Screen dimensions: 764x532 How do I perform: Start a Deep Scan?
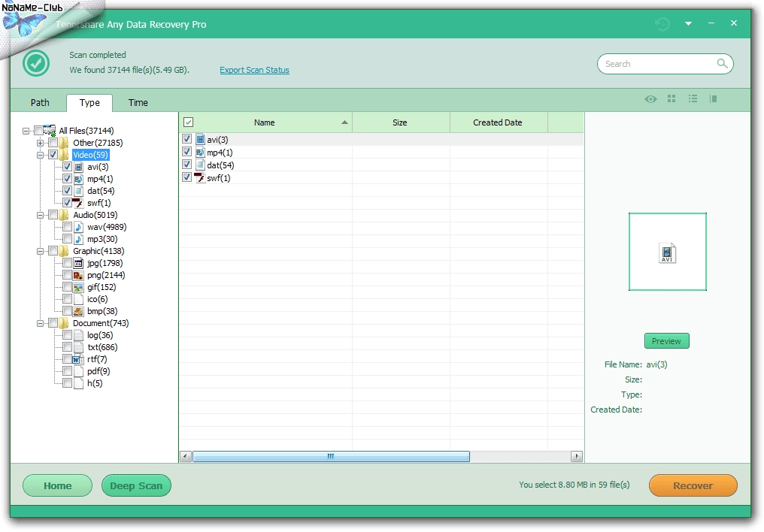136,485
